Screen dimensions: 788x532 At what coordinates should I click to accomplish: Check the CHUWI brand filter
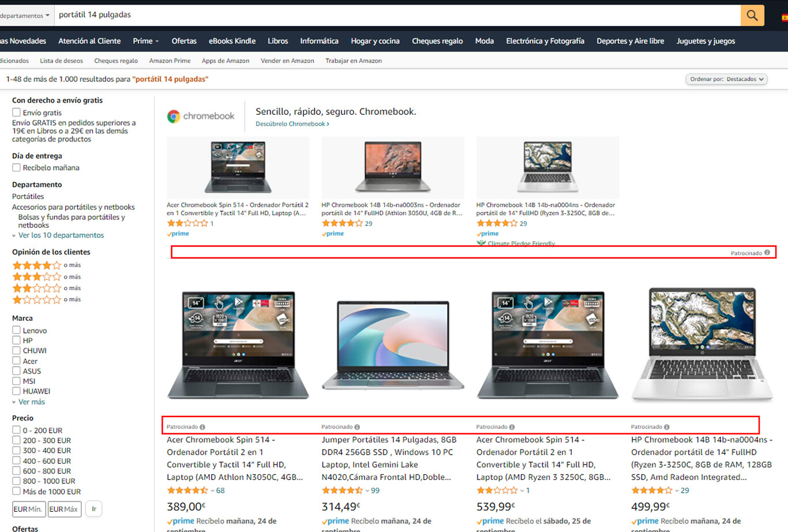[16, 350]
